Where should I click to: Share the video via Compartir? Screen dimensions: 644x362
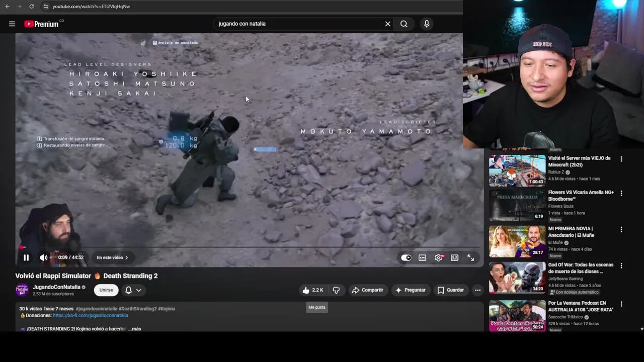(368, 290)
